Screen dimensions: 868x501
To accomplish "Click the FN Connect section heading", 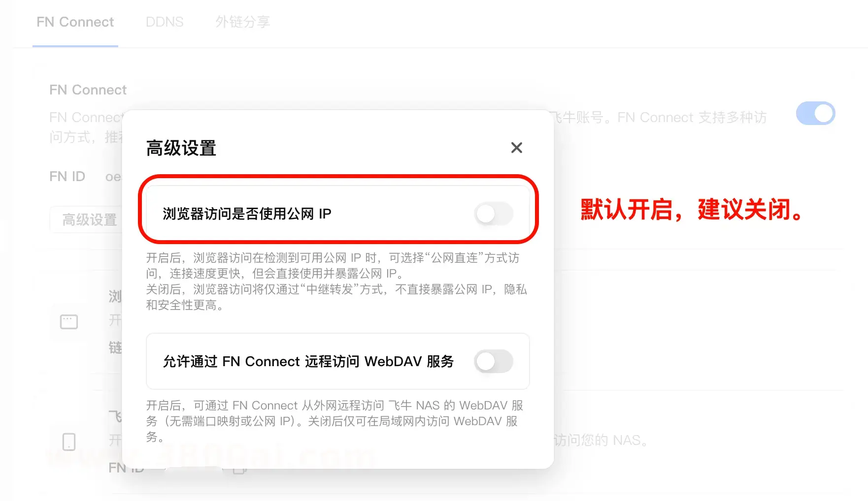I will [x=88, y=90].
